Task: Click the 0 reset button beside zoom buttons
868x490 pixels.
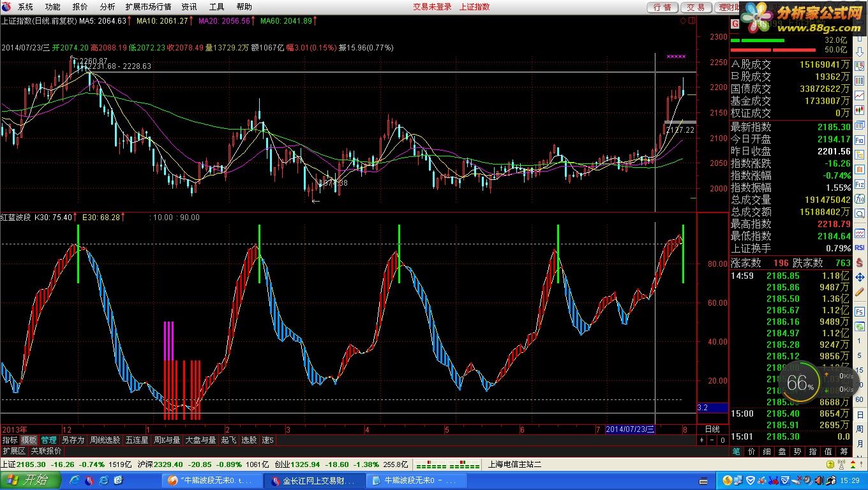Action: pyautogui.click(x=722, y=440)
